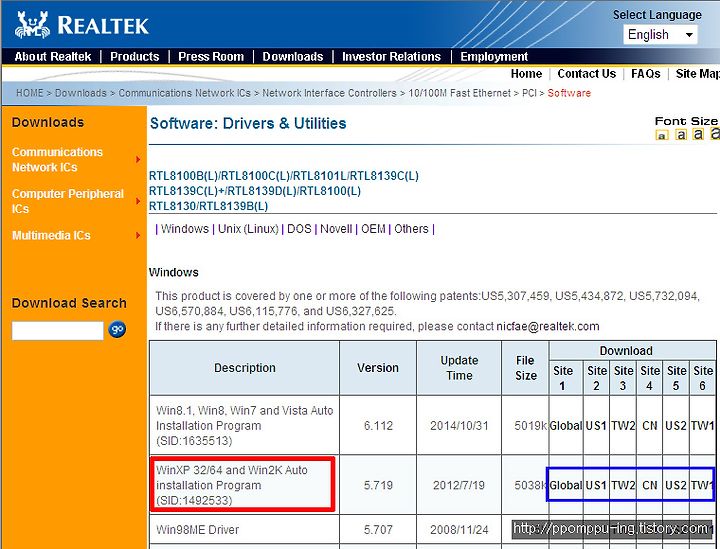Download WinXP driver 5.719 from US1

click(596, 485)
